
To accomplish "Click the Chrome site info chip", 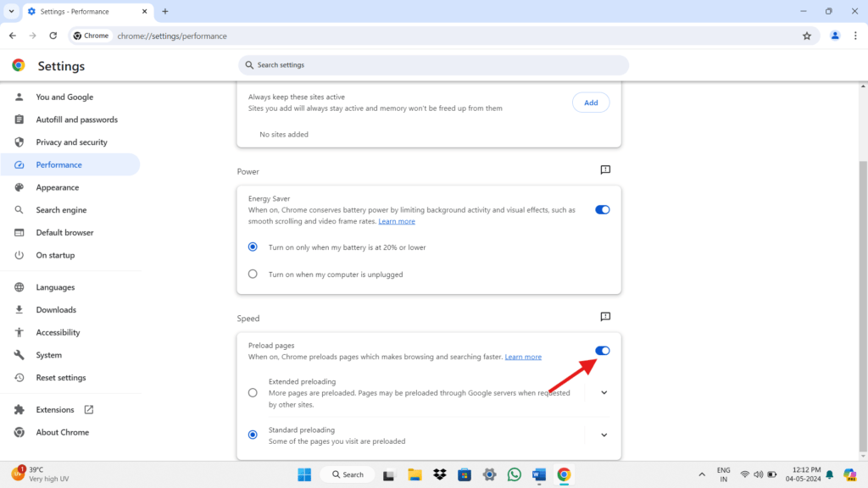I will click(x=92, y=36).
